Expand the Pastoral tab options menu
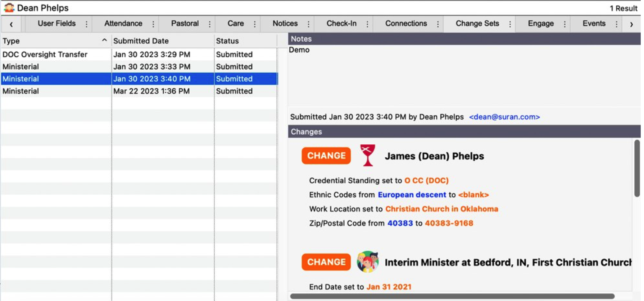644x301 pixels. 209,24
